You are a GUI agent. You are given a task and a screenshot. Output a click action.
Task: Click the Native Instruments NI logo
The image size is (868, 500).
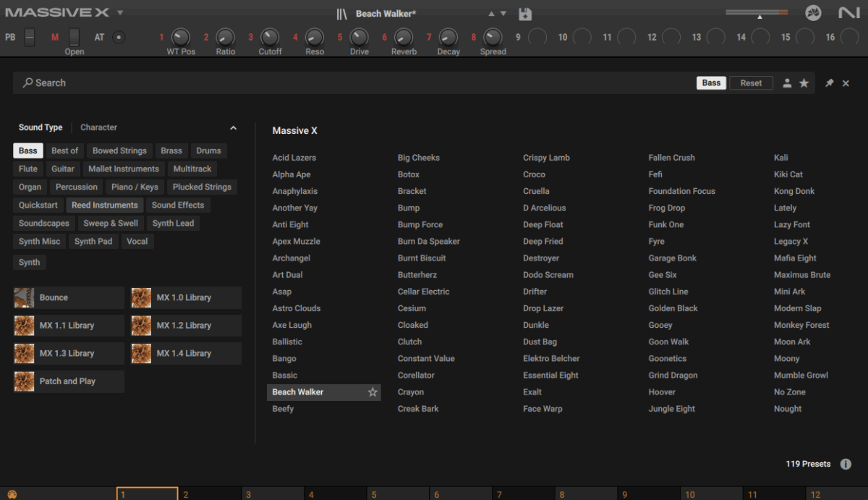tap(848, 13)
